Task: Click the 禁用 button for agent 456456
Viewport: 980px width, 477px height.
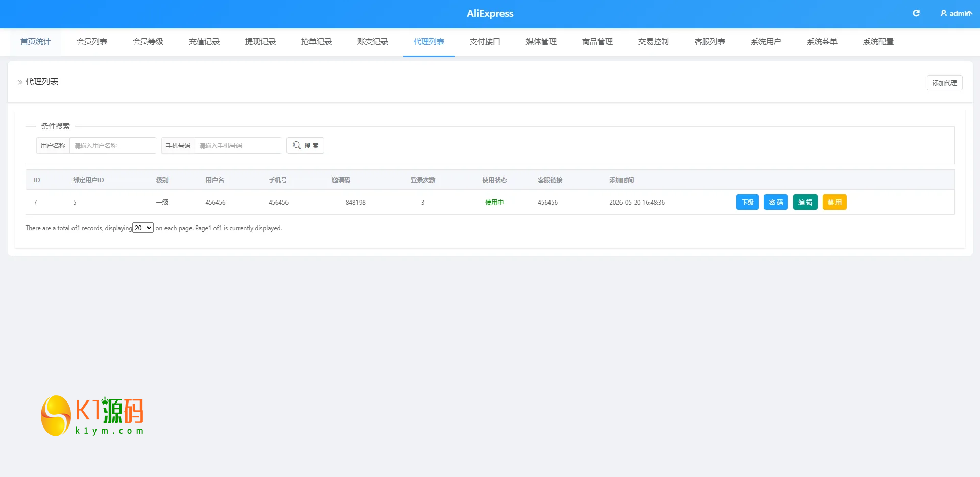Action: [834, 202]
